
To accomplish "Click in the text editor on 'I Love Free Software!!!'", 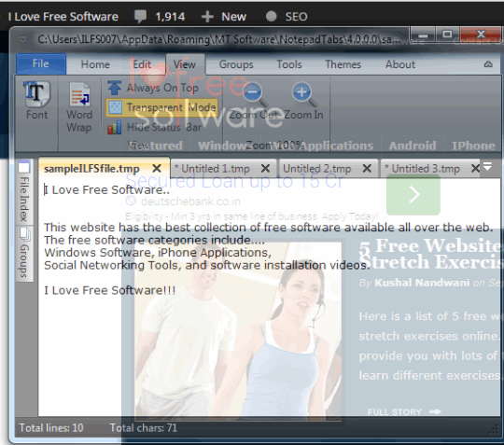I will coord(109,290).
